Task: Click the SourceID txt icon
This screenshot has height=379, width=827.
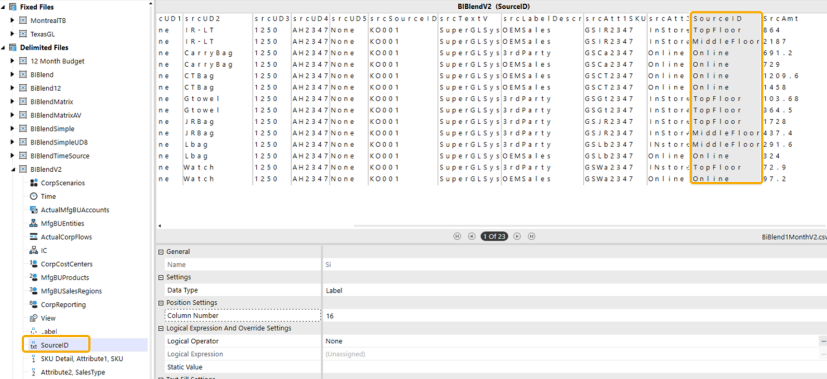Action: tap(34, 345)
